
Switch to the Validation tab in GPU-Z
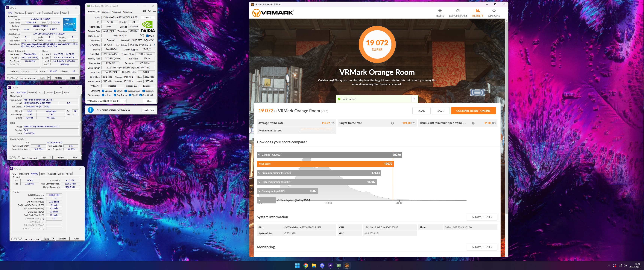[x=127, y=12]
